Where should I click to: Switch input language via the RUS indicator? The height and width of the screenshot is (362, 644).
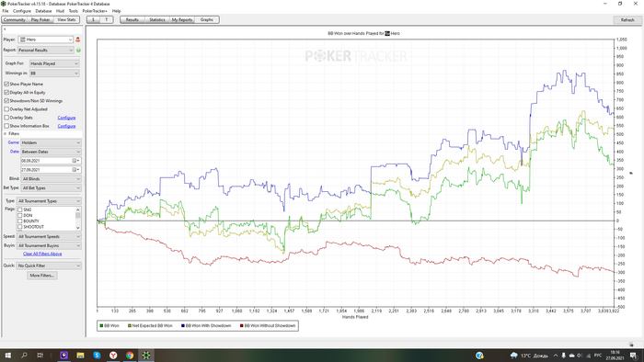(x=598, y=356)
